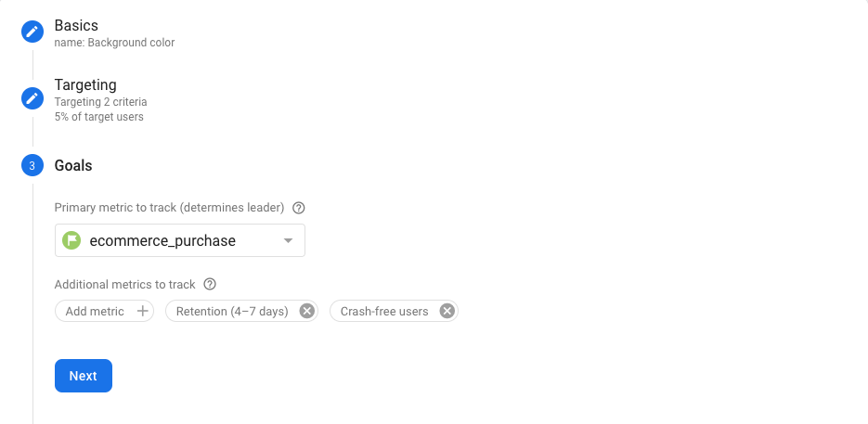Open help icon beside Primary metric label
The height and width of the screenshot is (424, 868).
tap(299, 208)
